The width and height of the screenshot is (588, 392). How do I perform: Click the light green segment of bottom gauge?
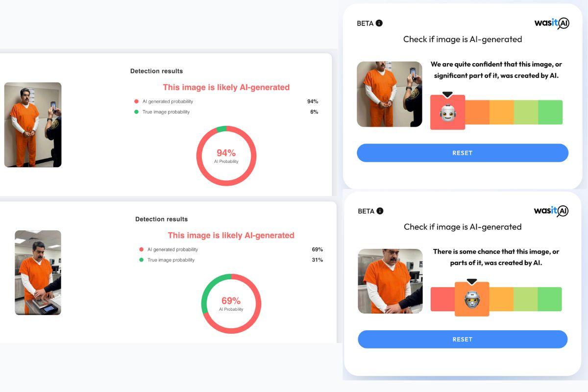pyautogui.click(x=525, y=299)
